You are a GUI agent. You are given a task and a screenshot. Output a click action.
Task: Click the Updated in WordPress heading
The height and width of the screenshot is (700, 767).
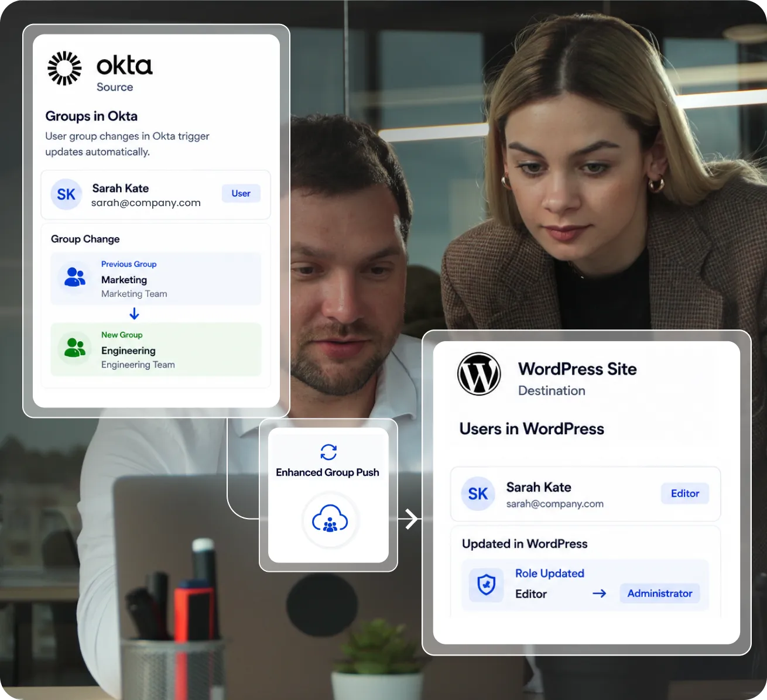coord(525,544)
